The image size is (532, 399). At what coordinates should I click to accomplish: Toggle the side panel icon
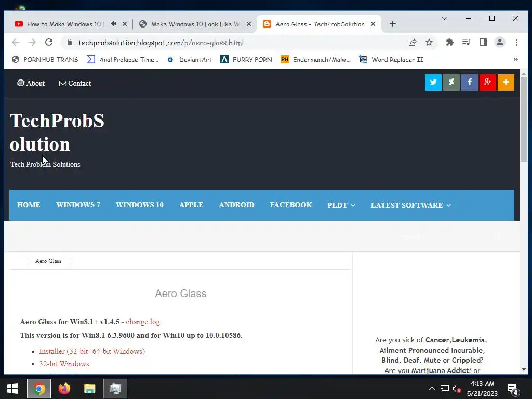point(483,43)
